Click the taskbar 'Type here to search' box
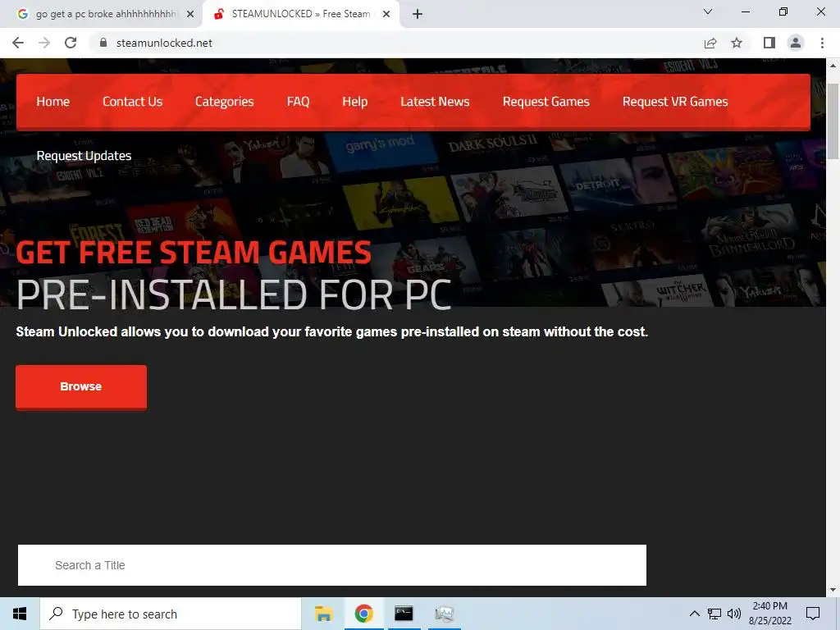The width and height of the screenshot is (840, 630). pyautogui.click(x=171, y=614)
